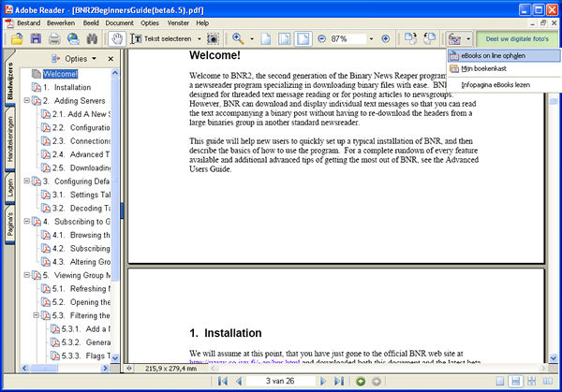
Task: Switch to Single Page layout icon
Action: pyautogui.click(x=500, y=382)
